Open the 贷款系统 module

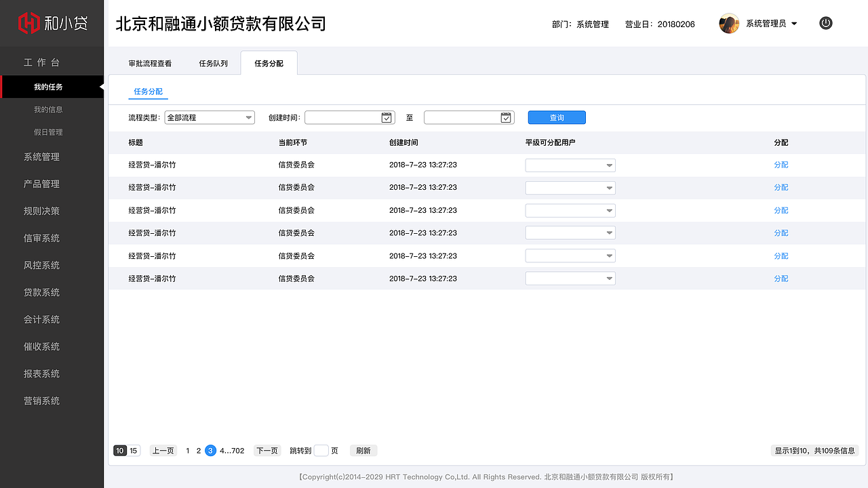point(41,292)
